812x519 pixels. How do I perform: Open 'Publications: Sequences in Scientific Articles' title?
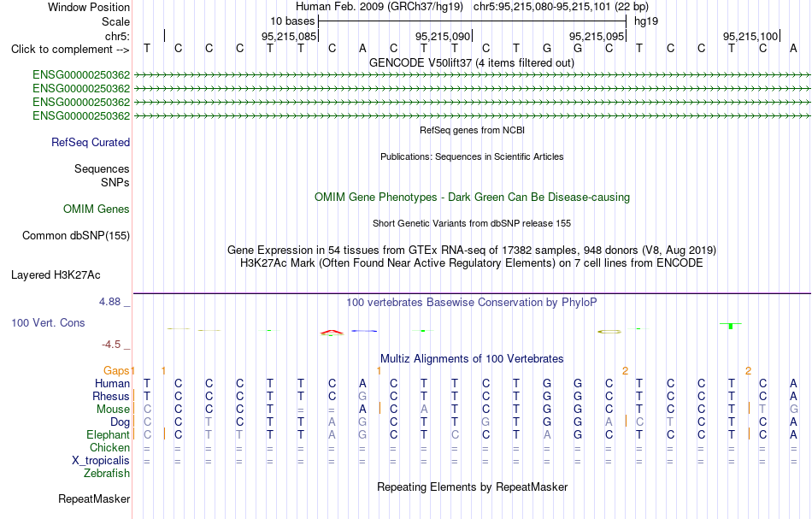472,156
